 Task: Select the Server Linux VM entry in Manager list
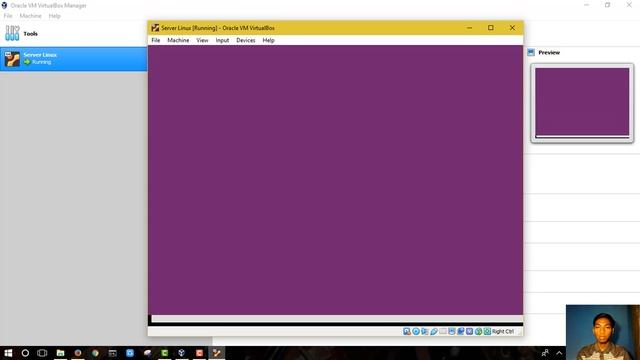(x=73, y=59)
